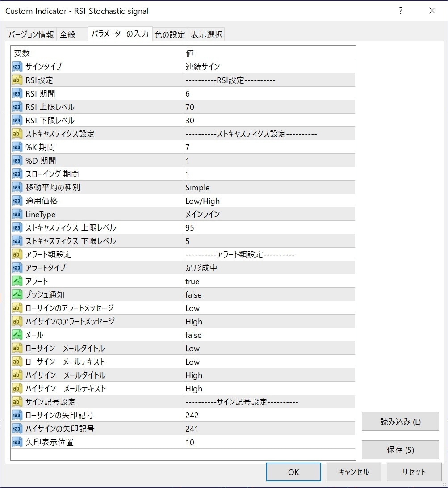Click the ab icon beside ローサイン メールタイトル
Image resolution: width=448 pixels, height=488 pixels.
17,348
